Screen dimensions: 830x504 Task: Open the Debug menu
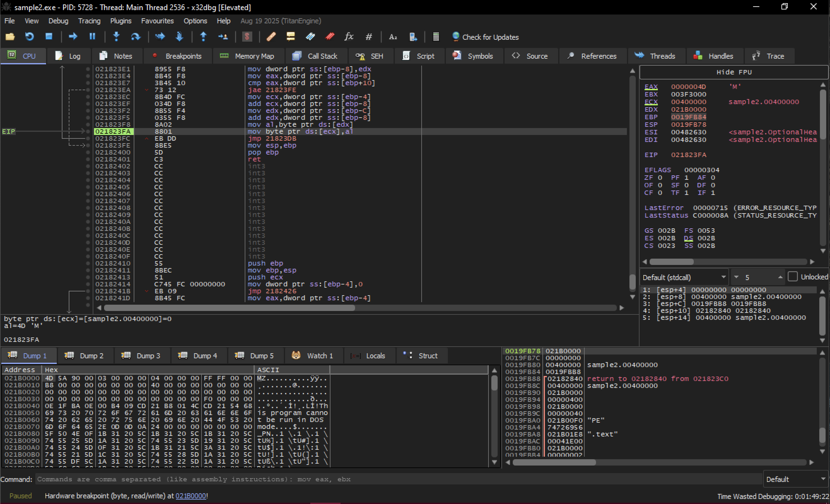point(58,21)
